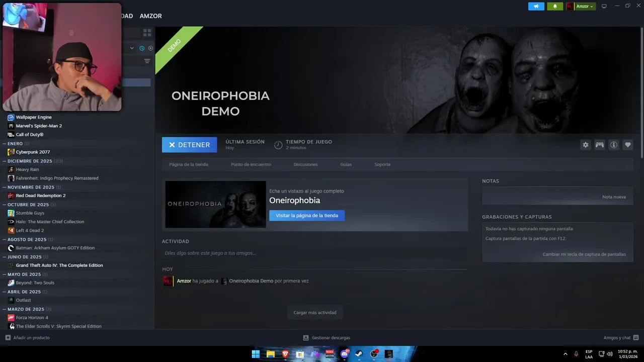Expand the library collections dropdown chevron
The image size is (644, 362).
point(132,48)
